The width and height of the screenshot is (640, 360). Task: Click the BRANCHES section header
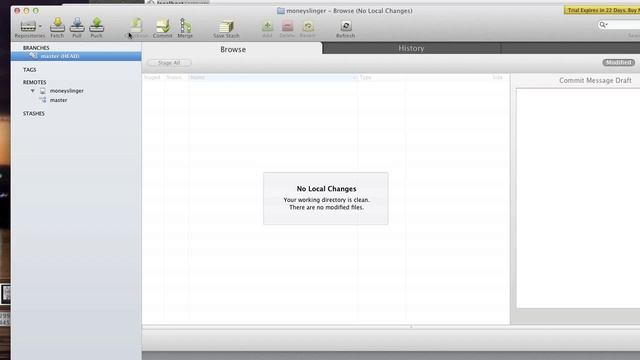[36, 48]
